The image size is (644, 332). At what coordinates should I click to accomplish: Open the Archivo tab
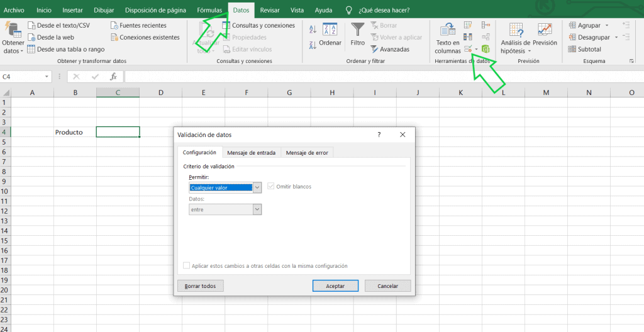(14, 10)
